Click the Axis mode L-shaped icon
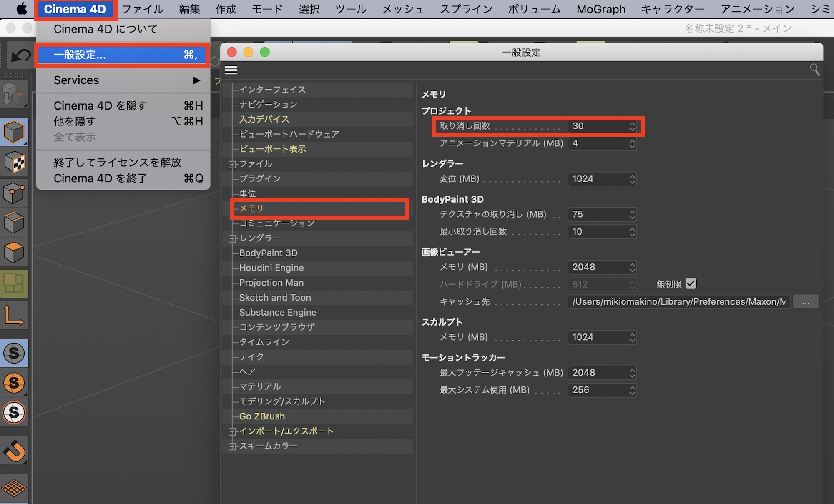This screenshot has width=834, height=504. [x=14, y=315]
